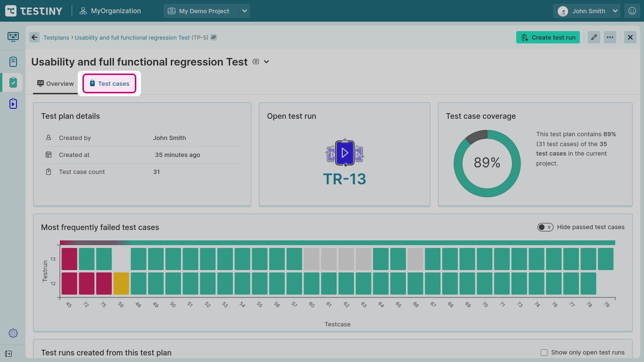Expand chevron beside test plan title
This screenshot has width=644, height=362.
(x=266, y=62)
